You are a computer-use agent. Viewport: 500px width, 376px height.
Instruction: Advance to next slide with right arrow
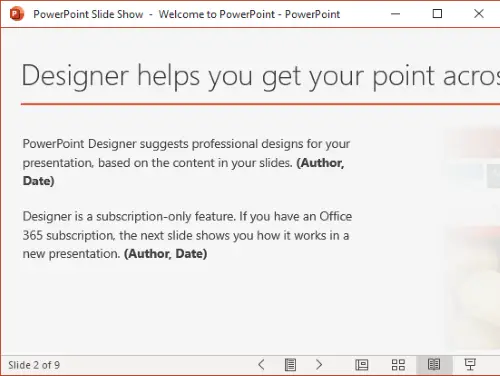(x=319, y=365)
